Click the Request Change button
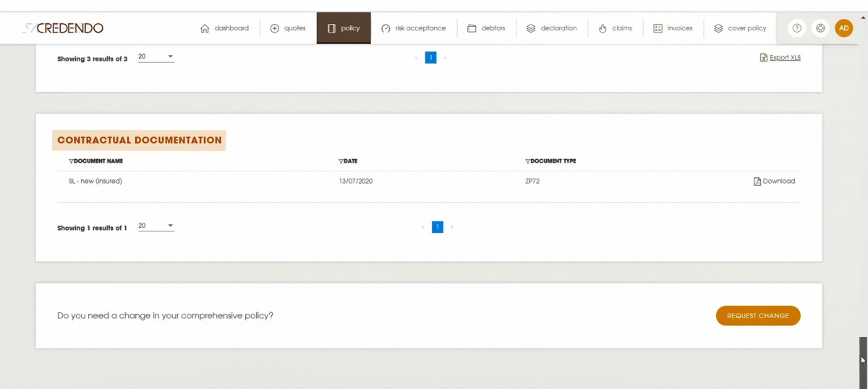Image resolution: width=868 pixels, height=389 pixels. 758,316
